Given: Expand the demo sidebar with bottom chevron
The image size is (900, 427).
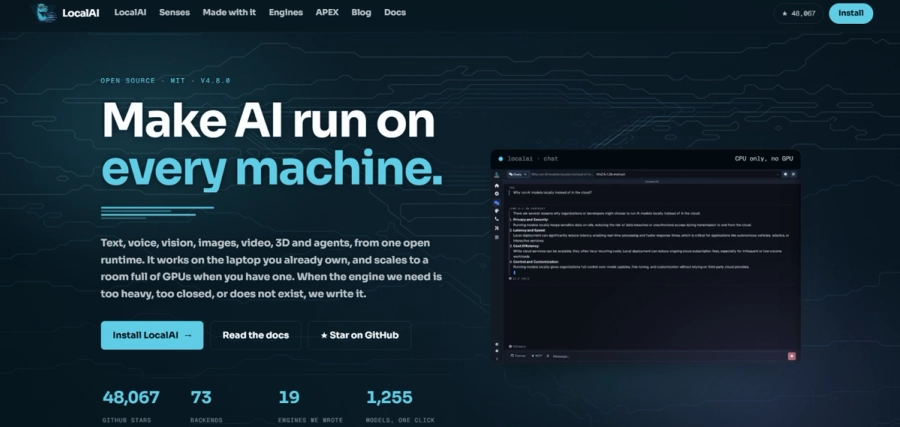Looking at the screenshot, I should click(497, 359).
